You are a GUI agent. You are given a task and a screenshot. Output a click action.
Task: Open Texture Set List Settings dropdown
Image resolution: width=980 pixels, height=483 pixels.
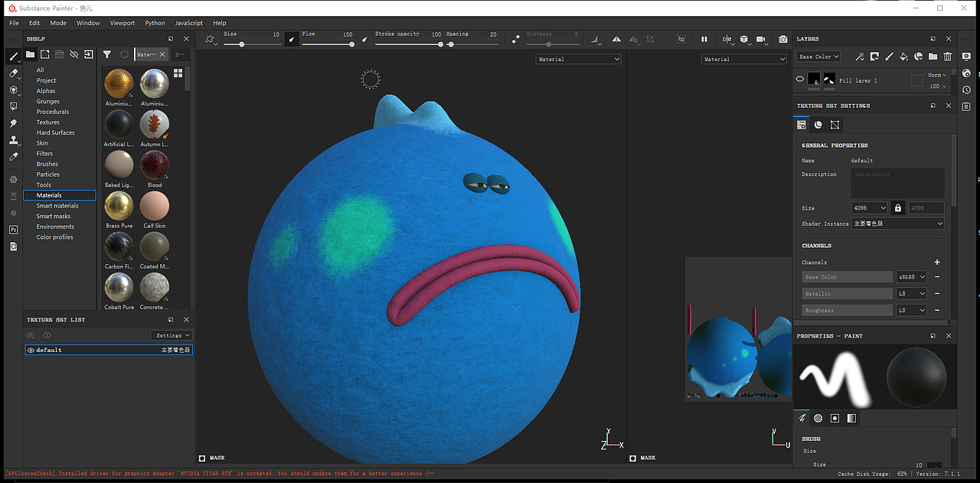click(171, 335)
